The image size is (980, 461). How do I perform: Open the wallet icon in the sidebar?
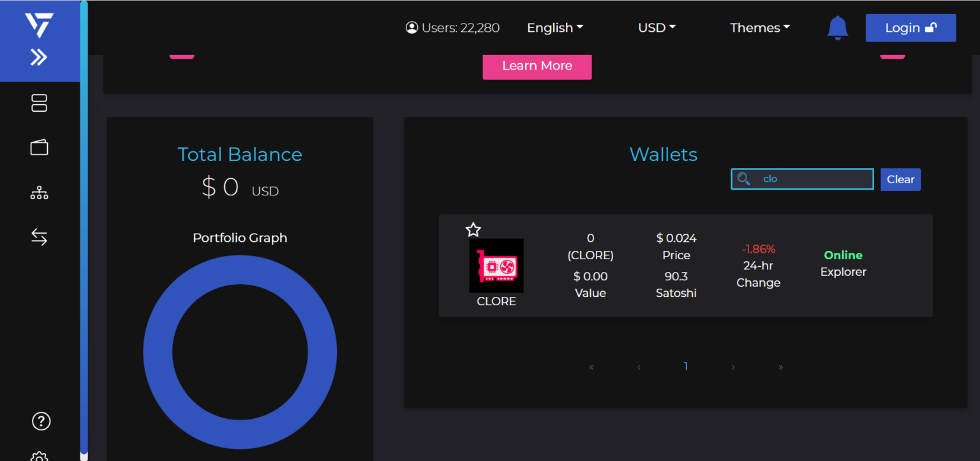tap(39, 147)
